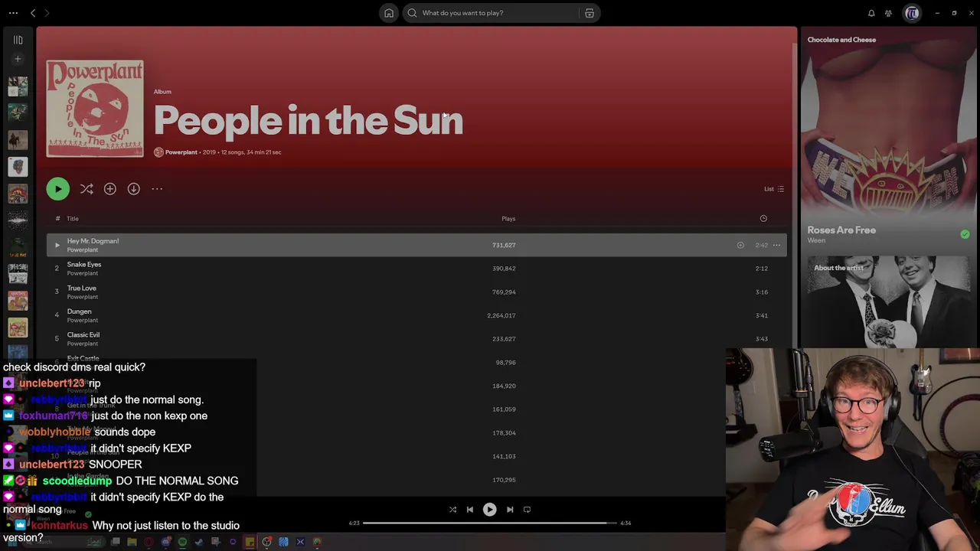Open the profile avatar menu

click(912, 13)
